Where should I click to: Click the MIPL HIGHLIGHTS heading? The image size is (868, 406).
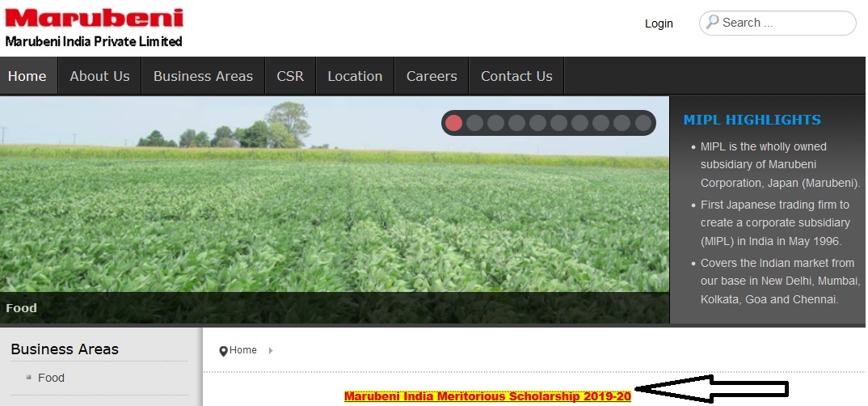(x=752, y=120)
